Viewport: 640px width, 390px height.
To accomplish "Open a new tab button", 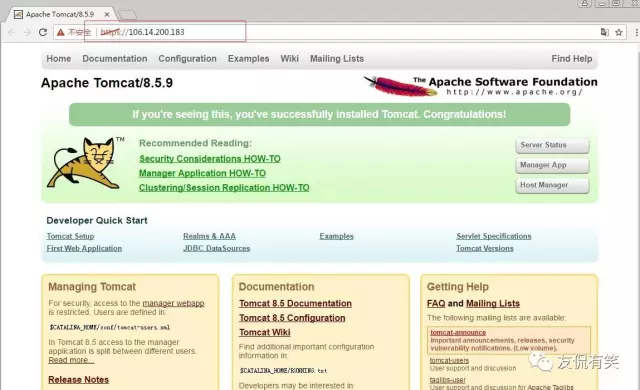I will pyautogui.click(x=127, y=15).
